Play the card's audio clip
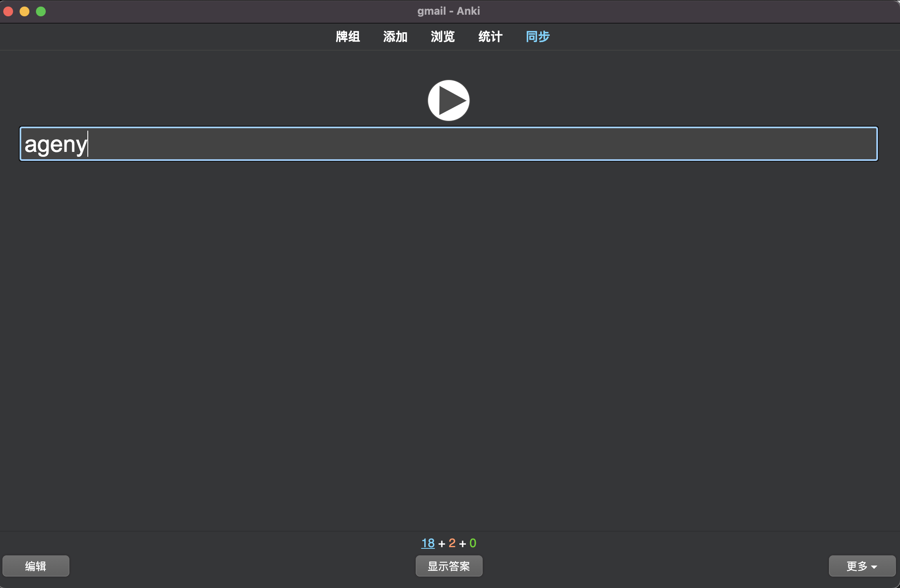Image resolution: width=900 pixels, height=588 pixels. point(448,100)
